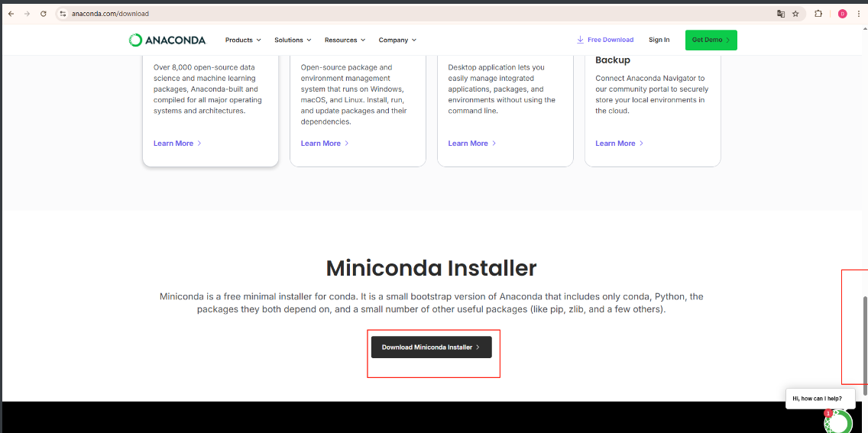868x433 pixels.
Task: Click the Get Demo button
Action: pos(711,40)
